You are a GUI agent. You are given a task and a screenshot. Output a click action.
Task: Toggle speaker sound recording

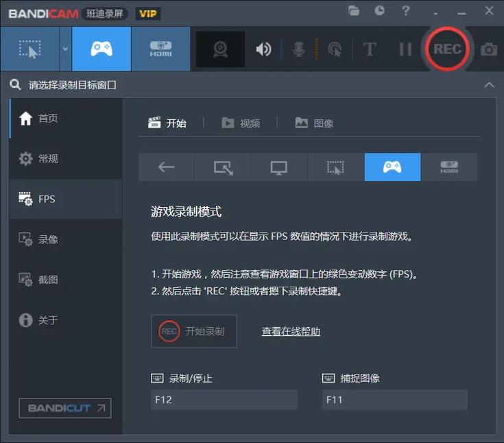(x=263, y=49)
